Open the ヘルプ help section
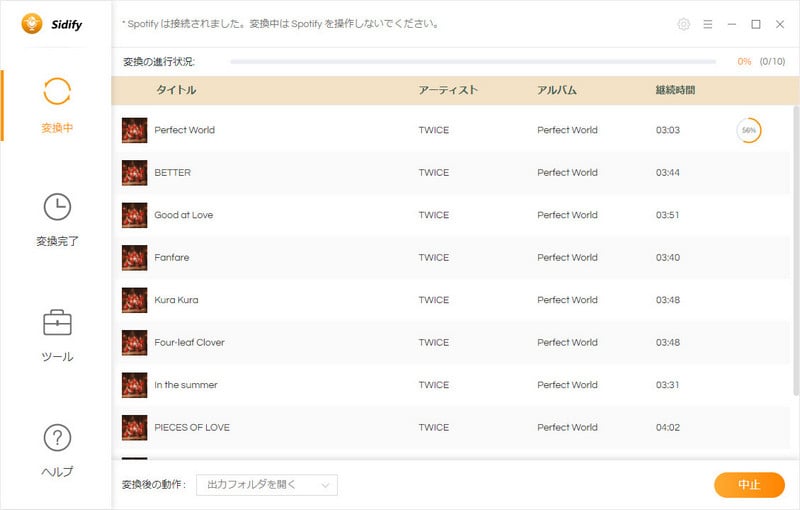Viewport: 800px width, 510px height. tap(57, 451)
